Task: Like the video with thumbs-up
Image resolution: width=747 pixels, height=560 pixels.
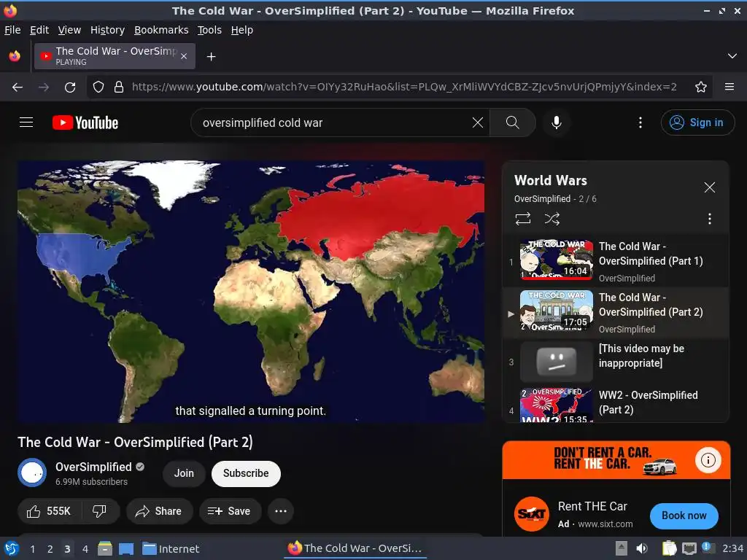Action: click(x=49, y=511)
